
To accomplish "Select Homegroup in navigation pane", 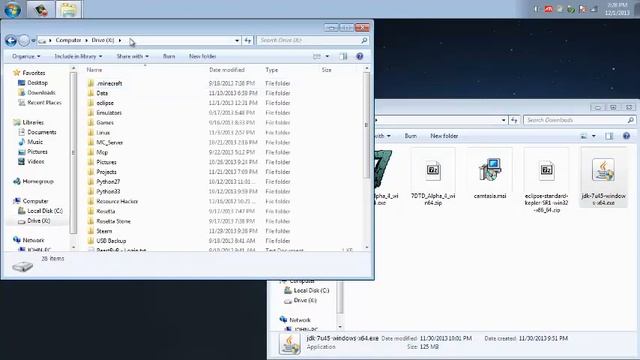I will (x=38, y=181).
